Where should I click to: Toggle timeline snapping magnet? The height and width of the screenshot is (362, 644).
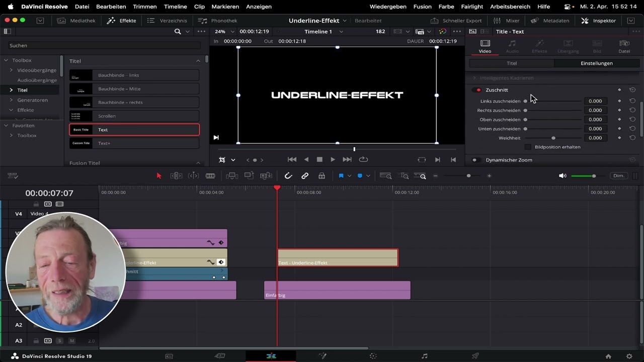[288, 175]
